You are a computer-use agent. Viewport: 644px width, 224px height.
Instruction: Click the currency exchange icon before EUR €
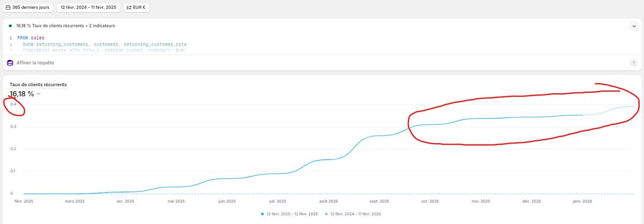[x=129, y=8]
